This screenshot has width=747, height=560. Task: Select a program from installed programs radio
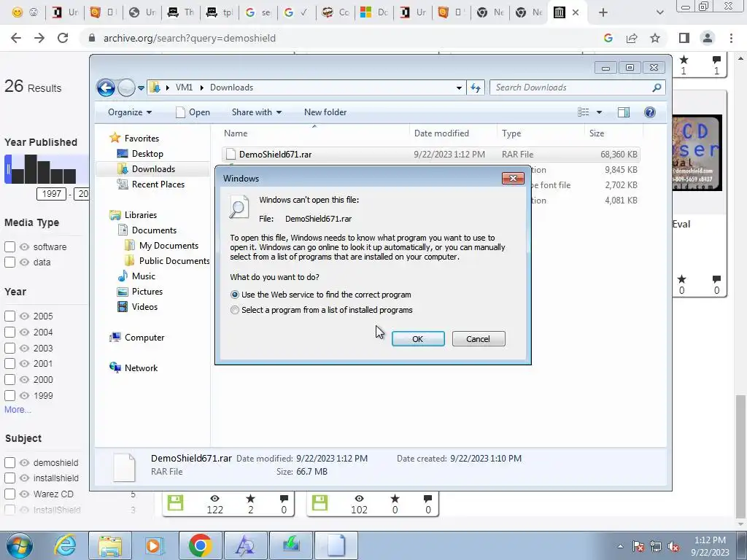(234, 310)
